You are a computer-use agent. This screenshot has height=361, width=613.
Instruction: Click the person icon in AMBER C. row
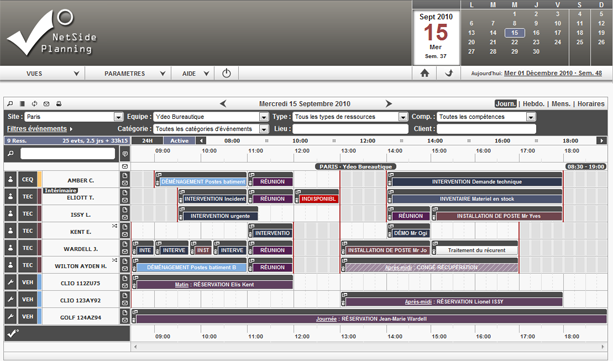11,180
